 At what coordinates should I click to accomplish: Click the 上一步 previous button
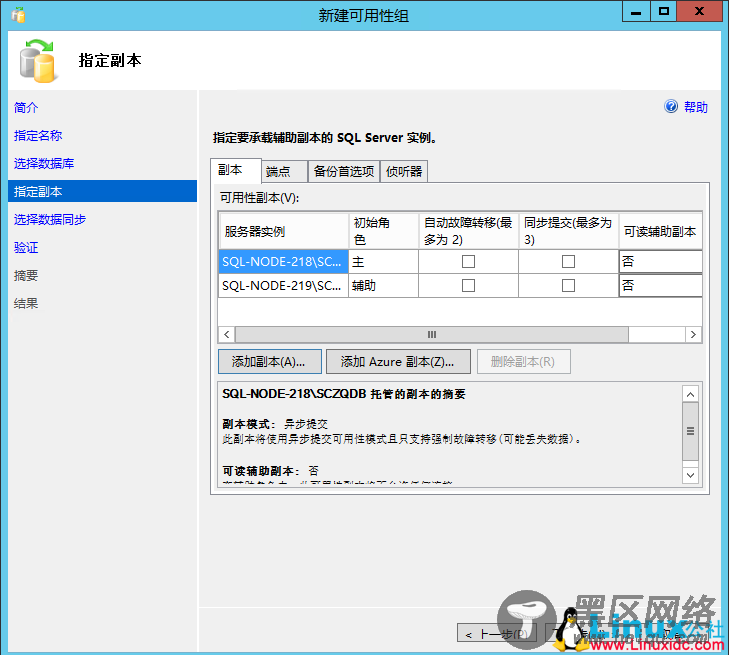pos(497,633)
